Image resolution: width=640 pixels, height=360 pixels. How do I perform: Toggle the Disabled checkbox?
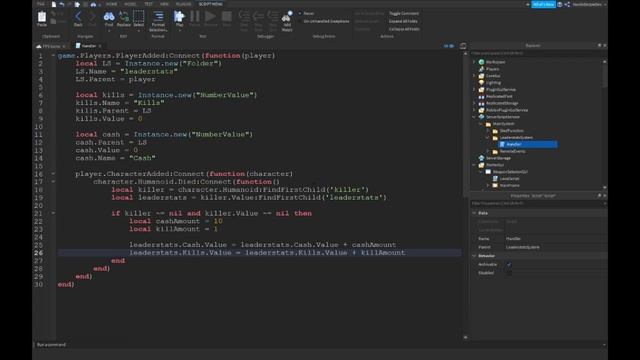509,273
